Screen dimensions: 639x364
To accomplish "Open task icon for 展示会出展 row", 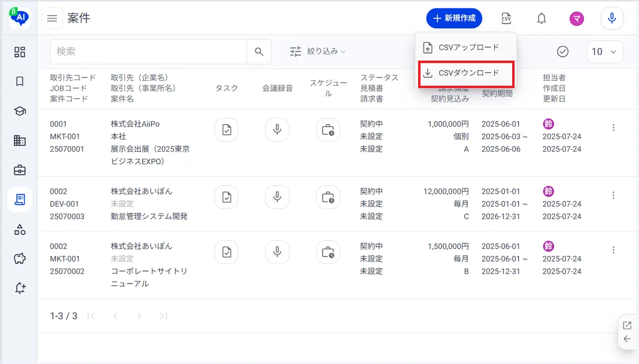I will tap(227, 130).
